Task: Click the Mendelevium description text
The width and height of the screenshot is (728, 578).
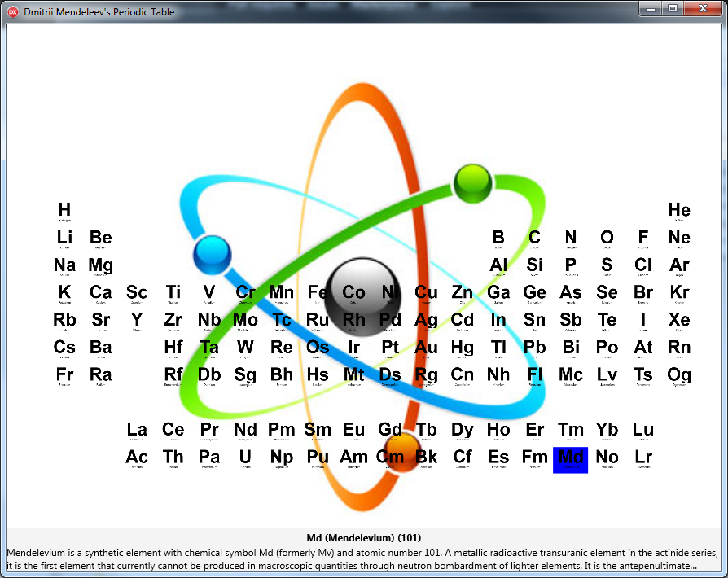Action: pos(362,559)
